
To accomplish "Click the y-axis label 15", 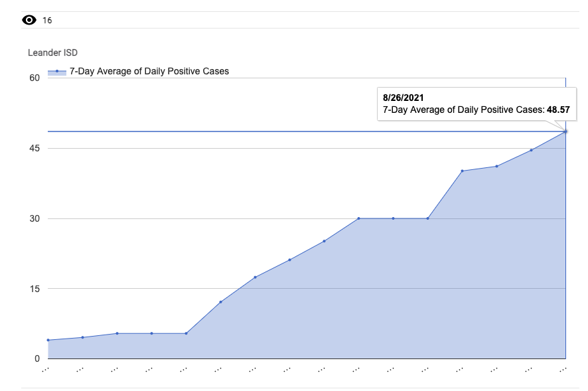I will tap(35, 289).
